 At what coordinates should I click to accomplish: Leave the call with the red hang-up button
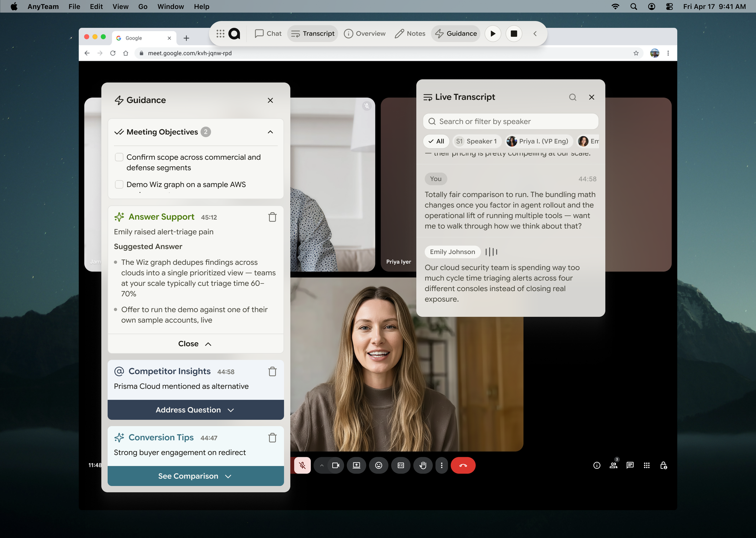pyautogui.click(x=463, y=465)
